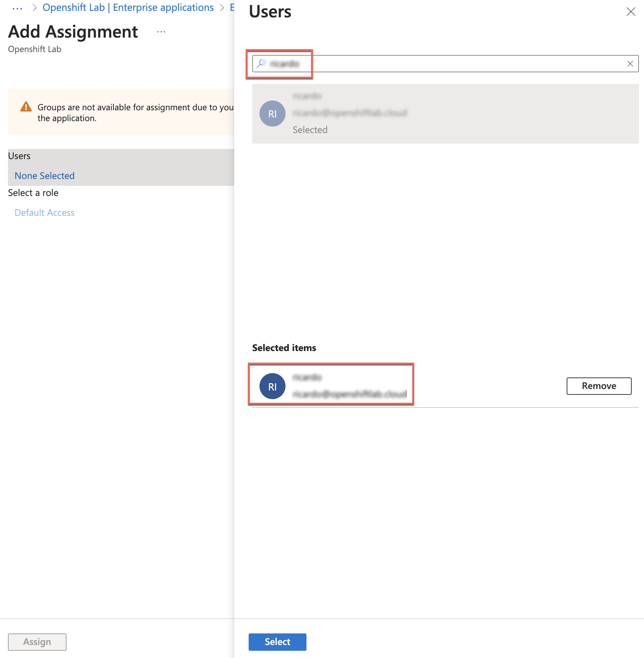Choose the Default Access role
The width and height of the screenshot is (644, 658).
[44, 213]
